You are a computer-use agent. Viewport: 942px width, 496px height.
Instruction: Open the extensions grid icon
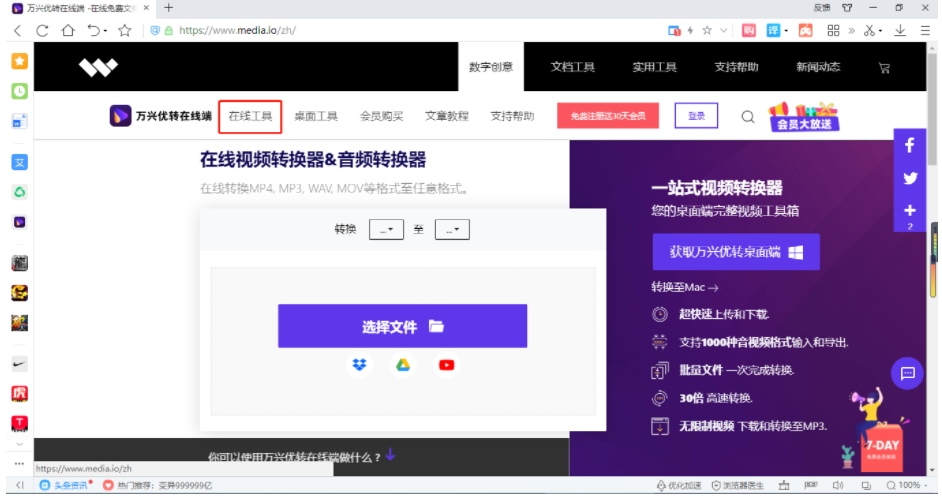tap(833, 31)
